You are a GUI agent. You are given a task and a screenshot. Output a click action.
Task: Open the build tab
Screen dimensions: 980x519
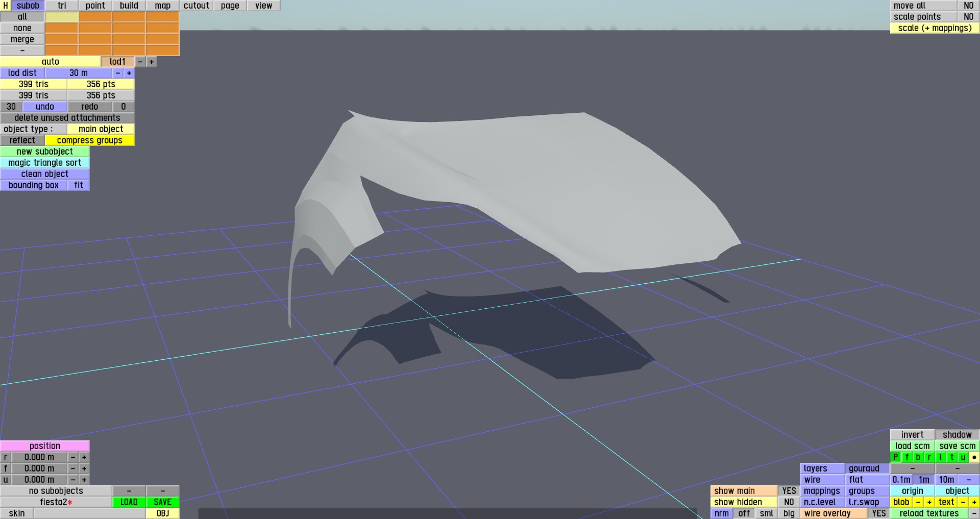(129, 6)
